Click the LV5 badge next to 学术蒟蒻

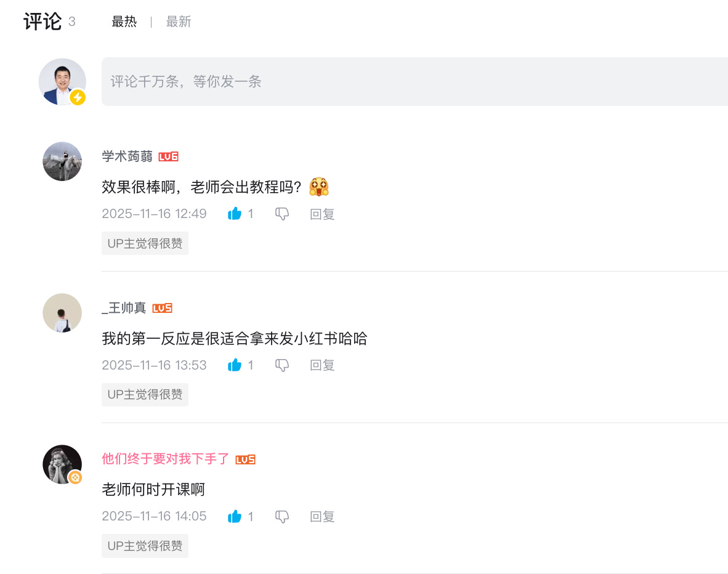[168, 156]
